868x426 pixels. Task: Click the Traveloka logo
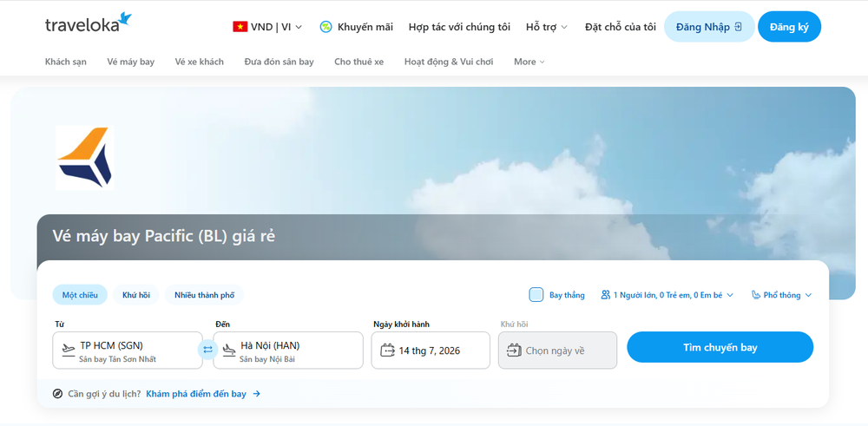coord(89,23)
